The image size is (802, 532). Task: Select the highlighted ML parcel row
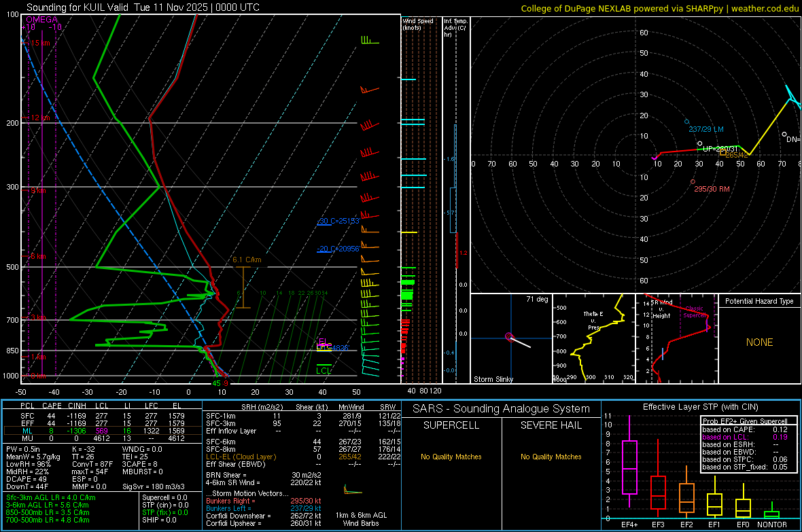pos(103,431)
